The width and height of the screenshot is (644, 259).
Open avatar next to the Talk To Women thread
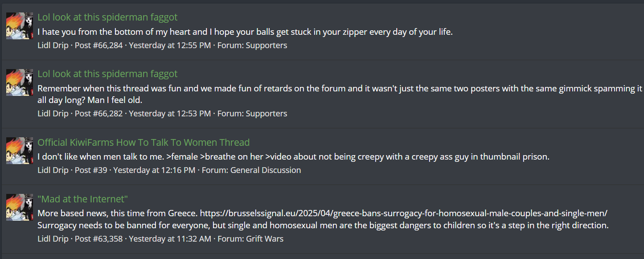pyautogui.click(x=20, y=151)
